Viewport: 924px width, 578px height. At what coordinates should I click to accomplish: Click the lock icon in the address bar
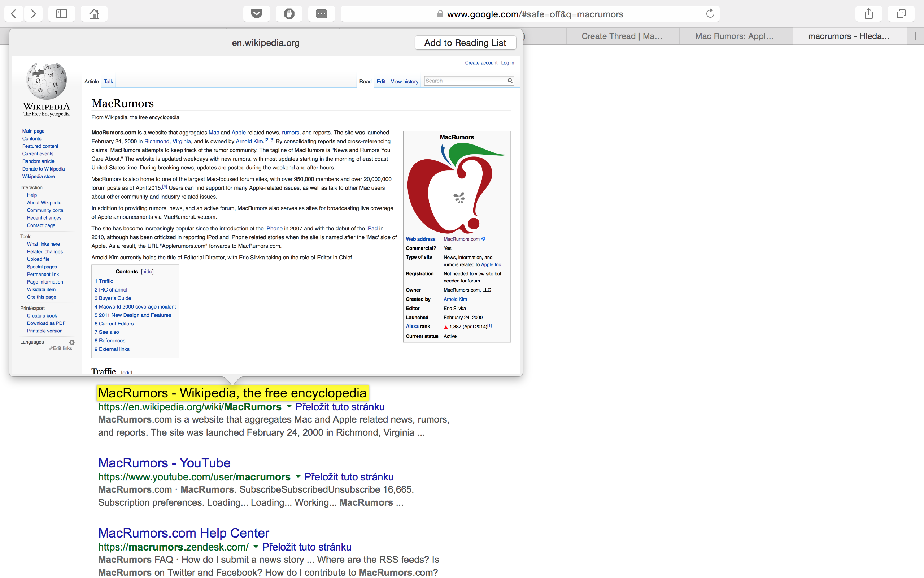coord(440,14)
